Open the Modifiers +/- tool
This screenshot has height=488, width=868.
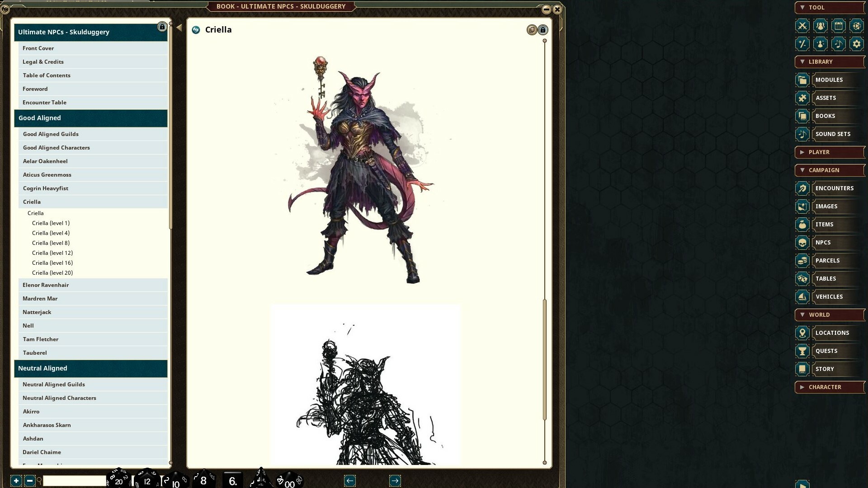click(802, 44)
